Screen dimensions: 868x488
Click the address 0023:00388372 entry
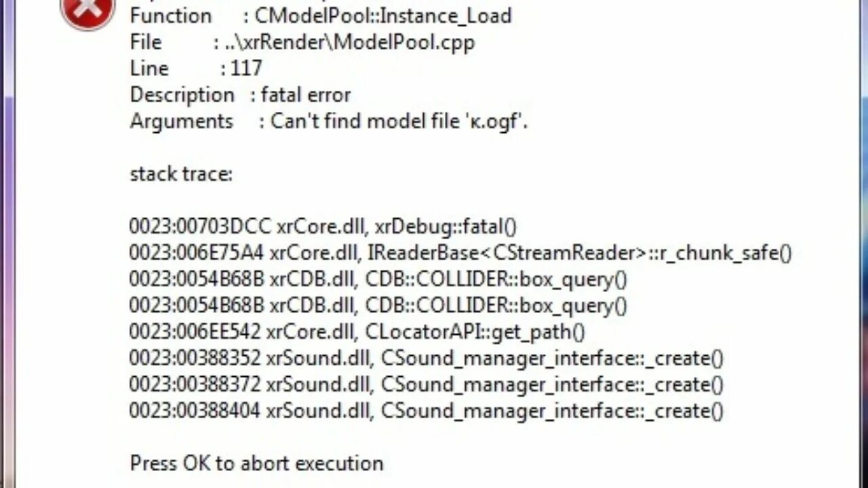(x=195, y=385)
